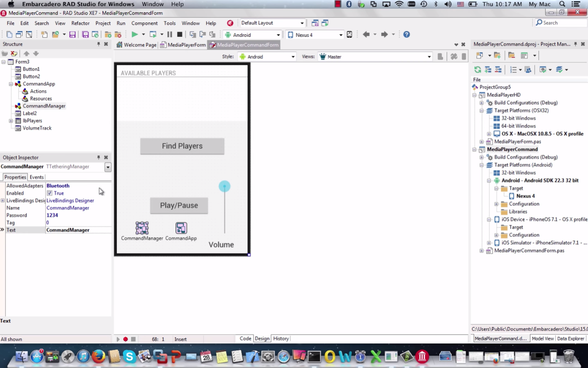
Task: Click the Save floppy disk icon
Action: [72, 35]
